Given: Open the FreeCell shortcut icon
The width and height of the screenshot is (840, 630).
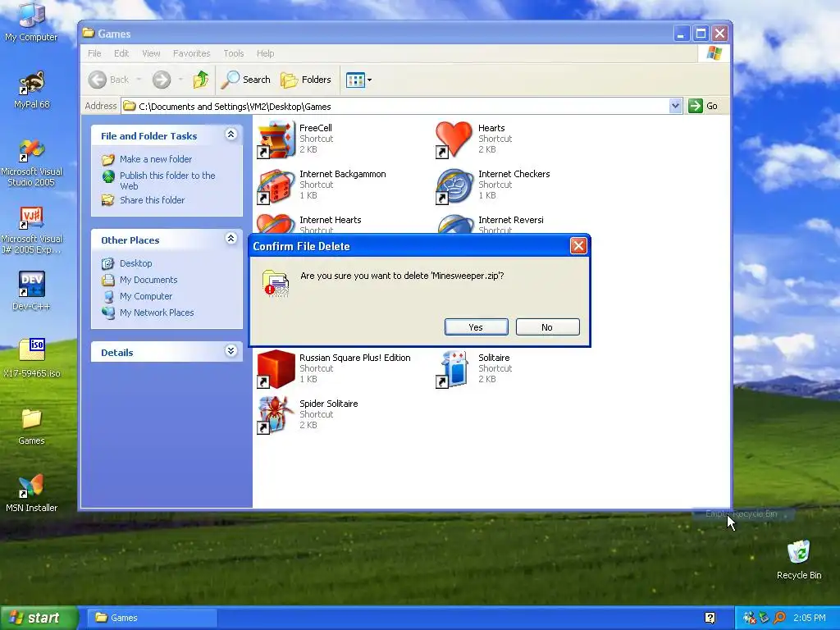Looking at the screenshot, I should [276, 139].
